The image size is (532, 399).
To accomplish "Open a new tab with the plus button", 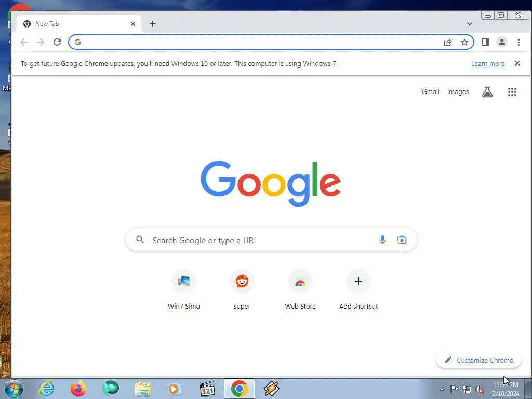I will click(153, 24).
